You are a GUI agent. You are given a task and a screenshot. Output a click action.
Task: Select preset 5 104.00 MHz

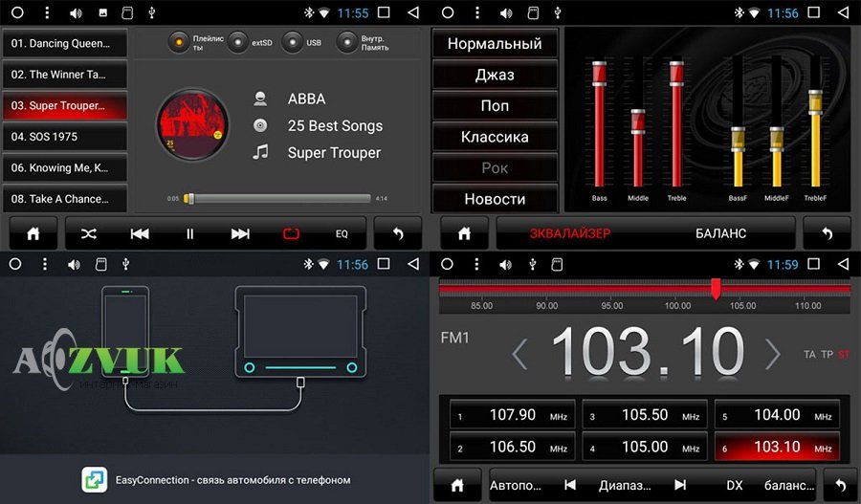pyautogui.click(x=777, y=415)
